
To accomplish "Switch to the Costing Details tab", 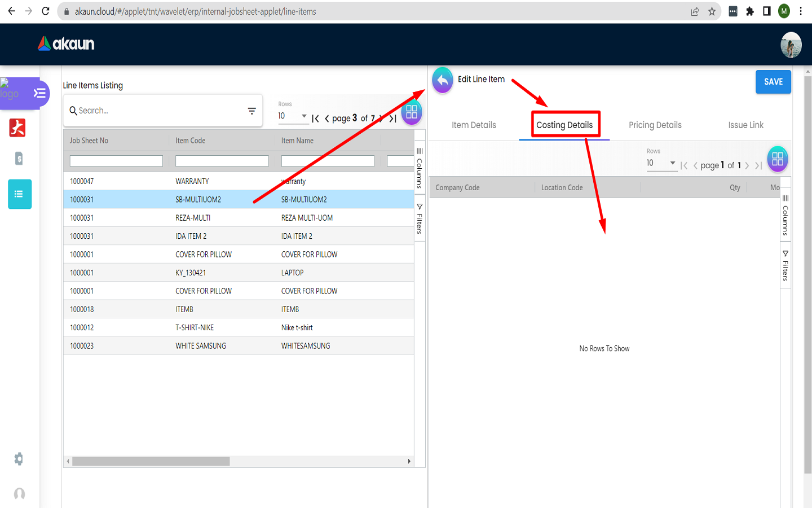I will coord(564,125).
